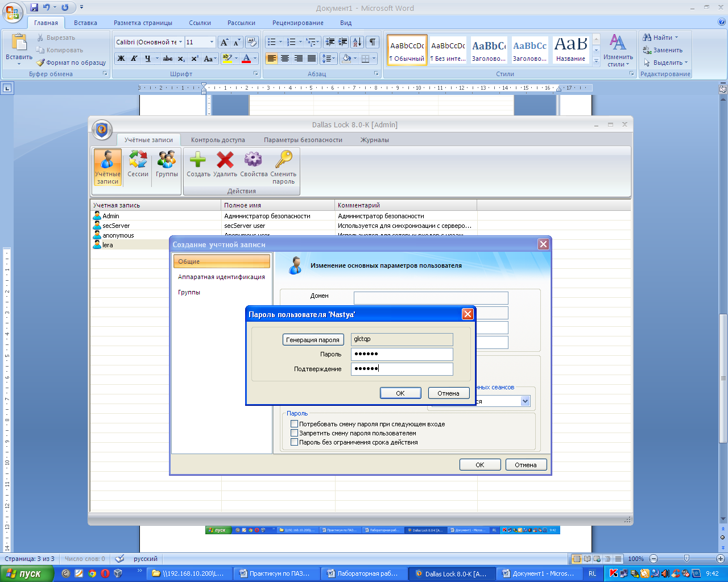The image size is (728, 582).
Task: Check 'Пароль без ограничения срока действия'
Action: click(x=294, y=442)
